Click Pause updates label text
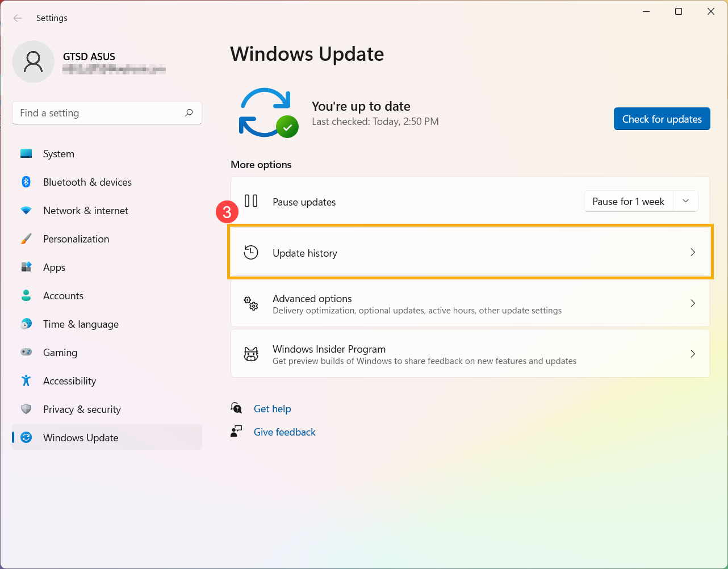 [x=304, y=202]
